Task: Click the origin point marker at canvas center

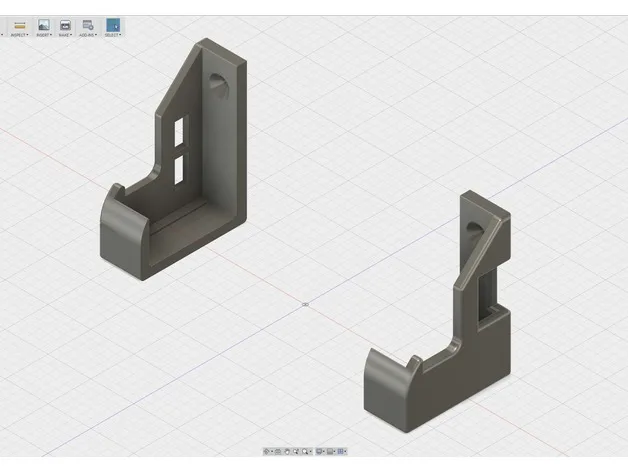Action: [x=305, y=305]
